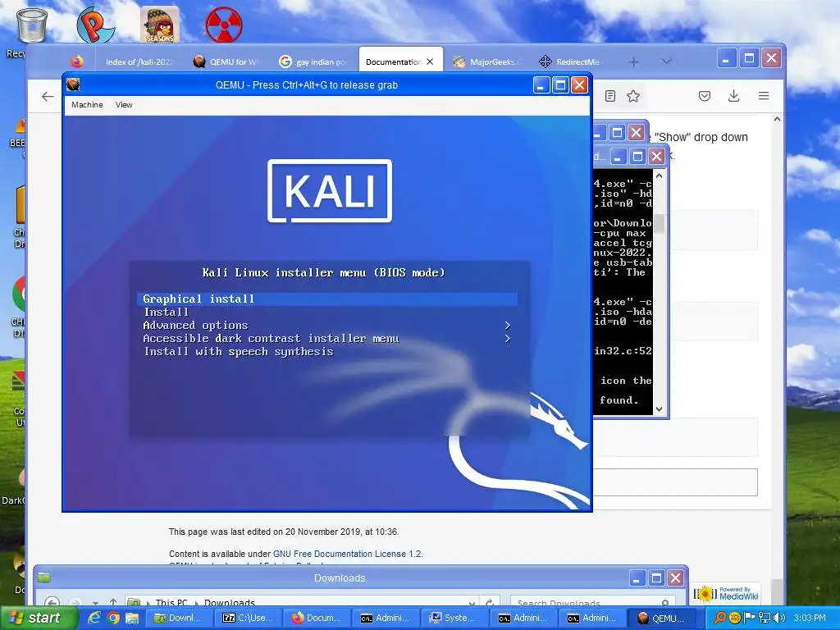Switch to Downl... taskbar button

(178, 618)
